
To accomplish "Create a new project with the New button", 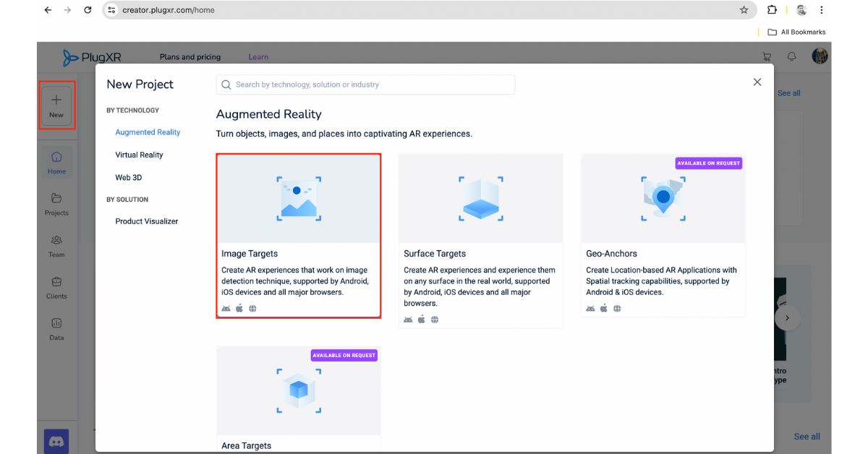I will tap(56, 105).
